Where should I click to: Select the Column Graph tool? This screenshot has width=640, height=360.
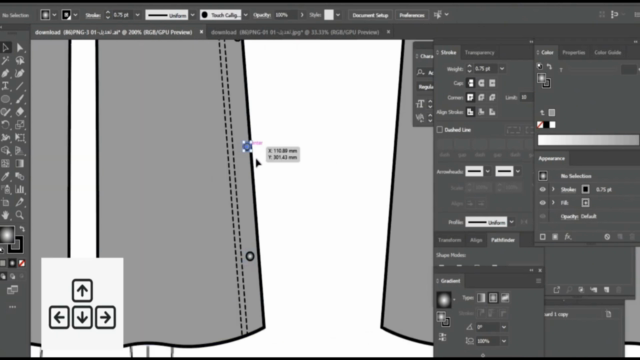coord(20,189)
